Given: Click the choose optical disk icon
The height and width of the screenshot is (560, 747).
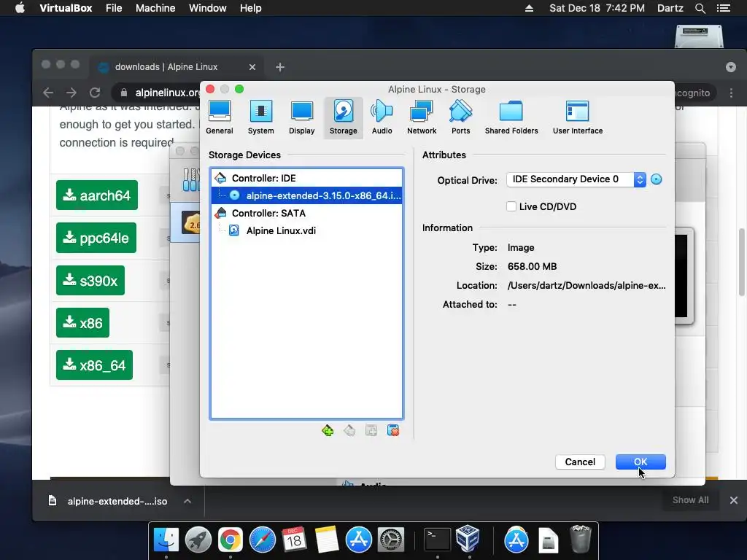Looking at the screenshot, I should point(657,179).
